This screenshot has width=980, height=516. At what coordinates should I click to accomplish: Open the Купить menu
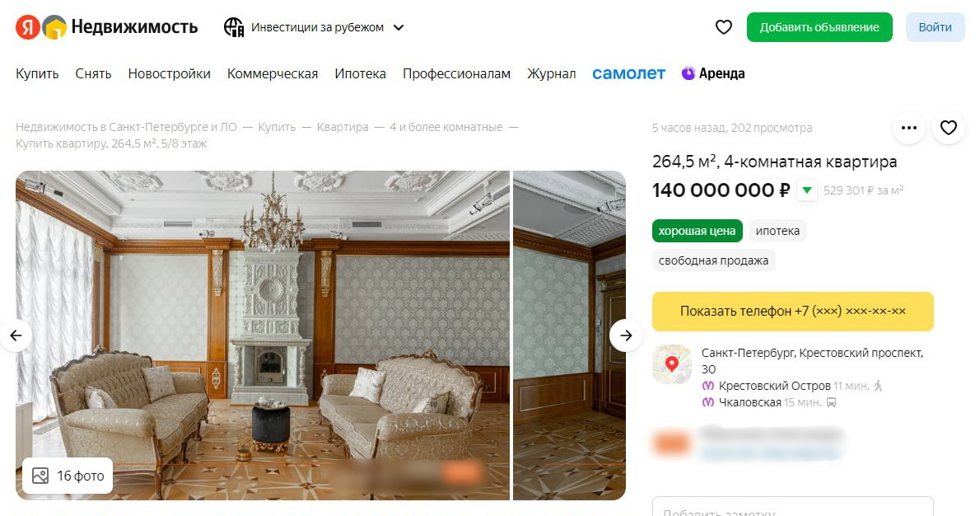click(37, 73)
